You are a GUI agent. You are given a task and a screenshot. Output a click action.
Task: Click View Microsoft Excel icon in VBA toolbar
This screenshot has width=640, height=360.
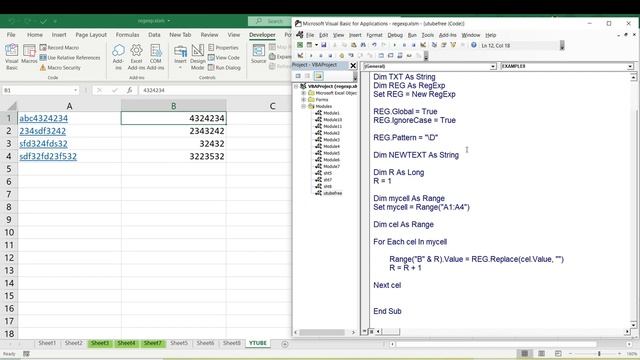coord(300,45)
